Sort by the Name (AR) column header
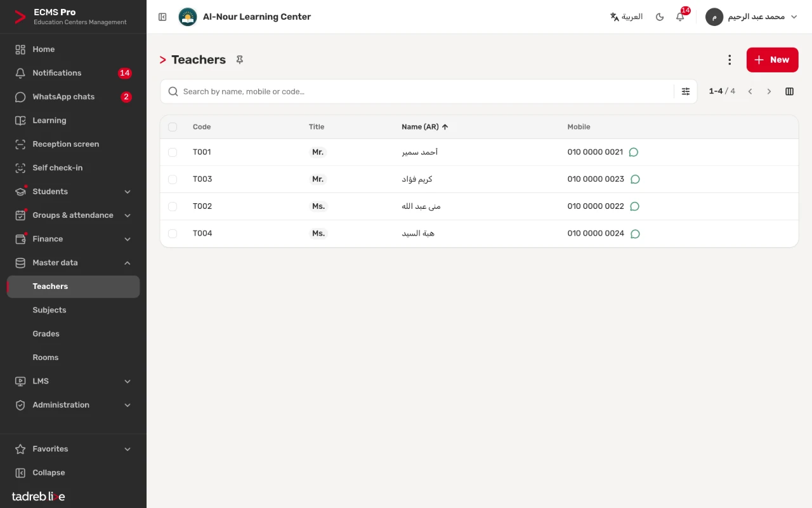 tap(425, 127)
